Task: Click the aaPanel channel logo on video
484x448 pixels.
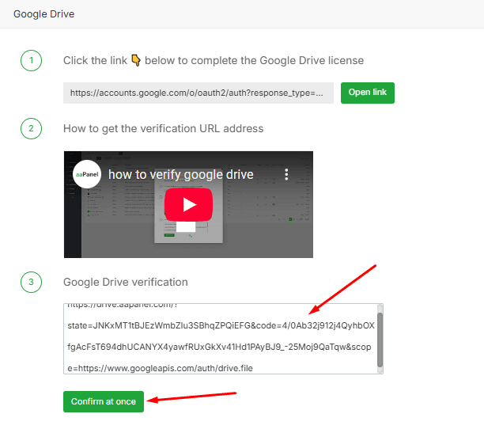Action: 87,174
